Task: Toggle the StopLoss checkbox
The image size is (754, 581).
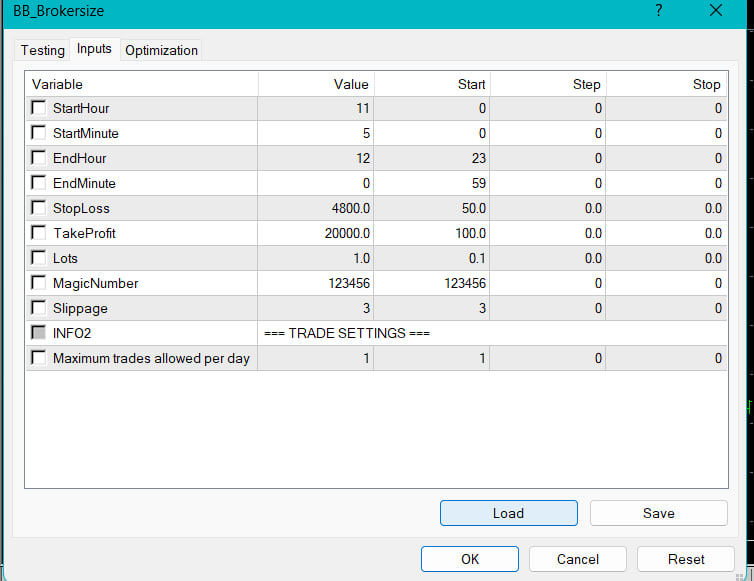Action: coord(39,208)
